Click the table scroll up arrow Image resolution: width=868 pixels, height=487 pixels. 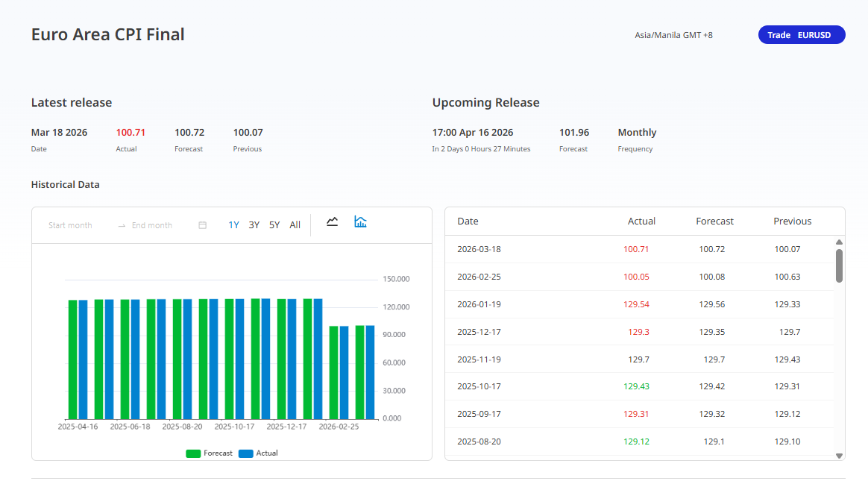click(x=839, y=242)
